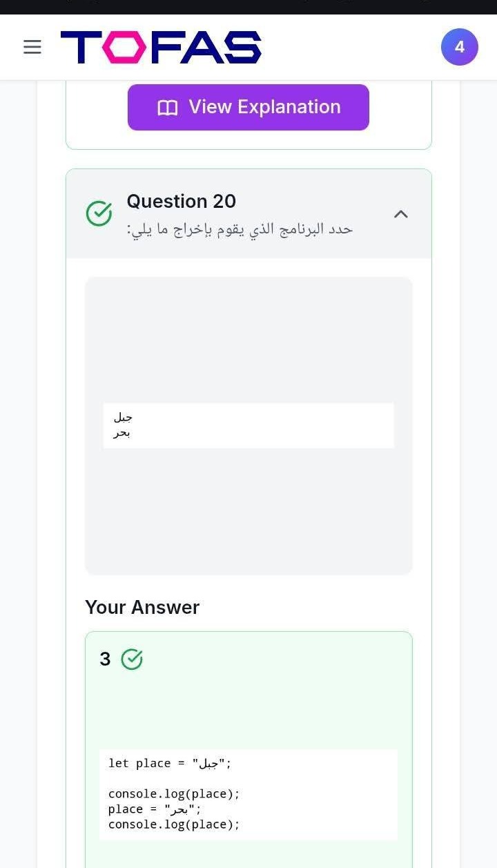497x868 pixels.
Task: Click the book icon beside View Explanation
Action: tap(168, 108)
